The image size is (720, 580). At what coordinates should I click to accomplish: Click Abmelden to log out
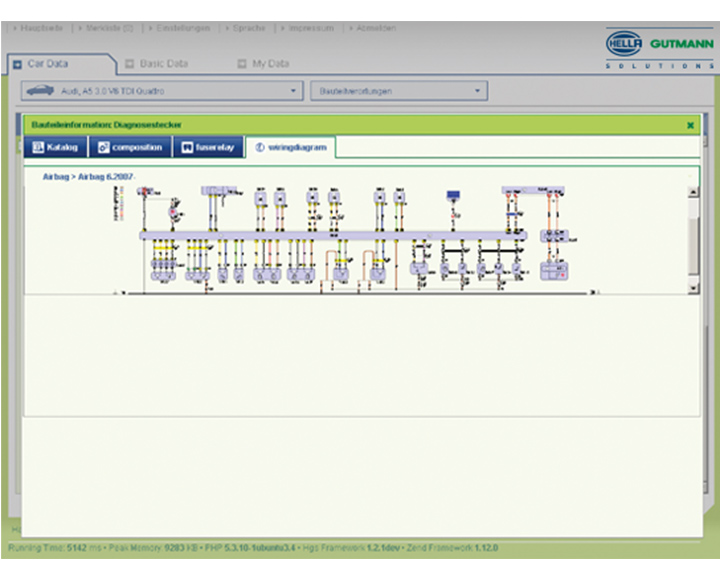(x=375, y=28)
